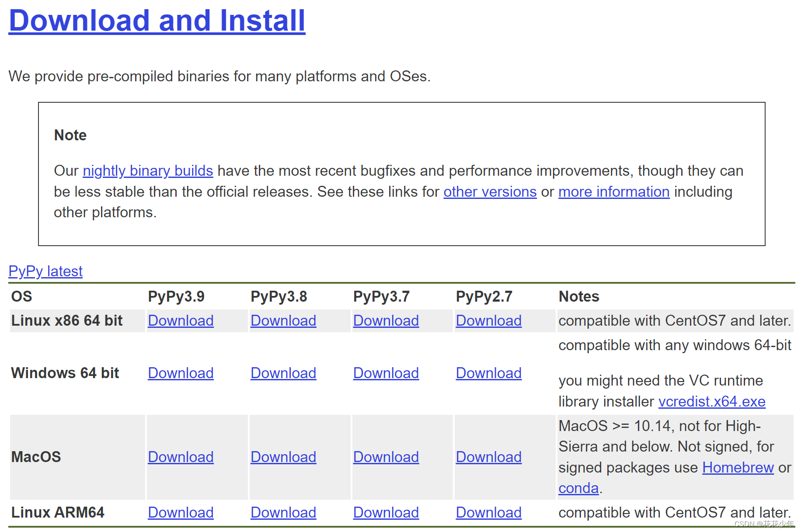801x532 pixels.
Task: Select the MacOS row label
Action: (36, 457)
